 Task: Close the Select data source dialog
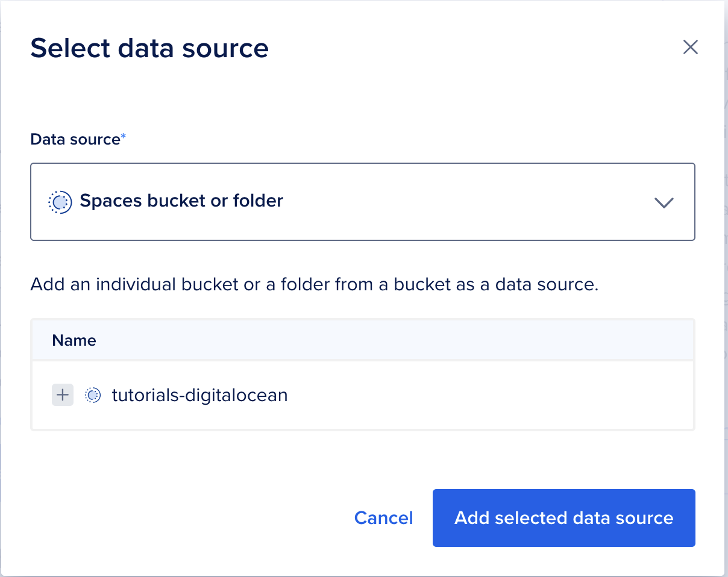click(x=690, y=48)
